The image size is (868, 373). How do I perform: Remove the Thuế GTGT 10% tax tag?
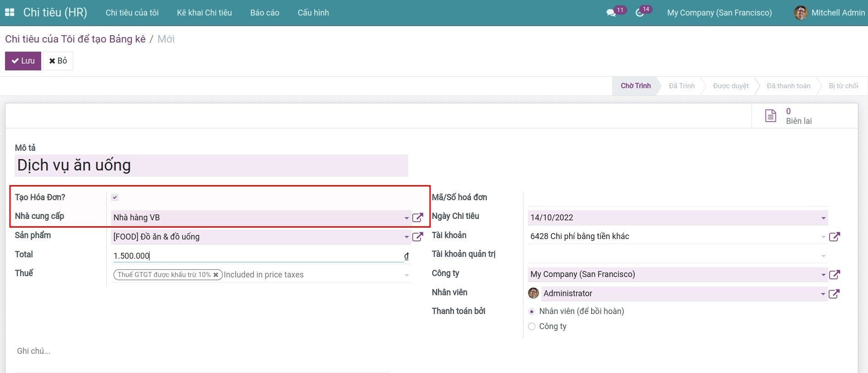click(x=216, y=275)
